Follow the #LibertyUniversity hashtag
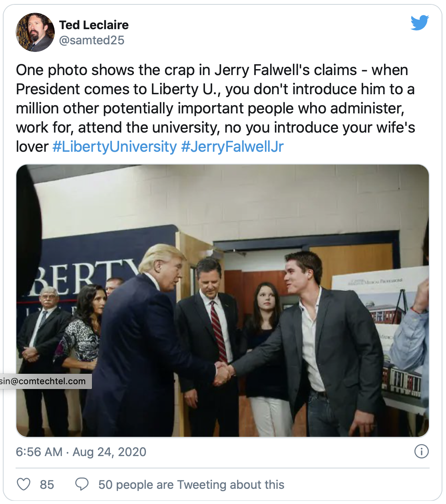Viewport: 446px width, 504px height. (114, 147)
